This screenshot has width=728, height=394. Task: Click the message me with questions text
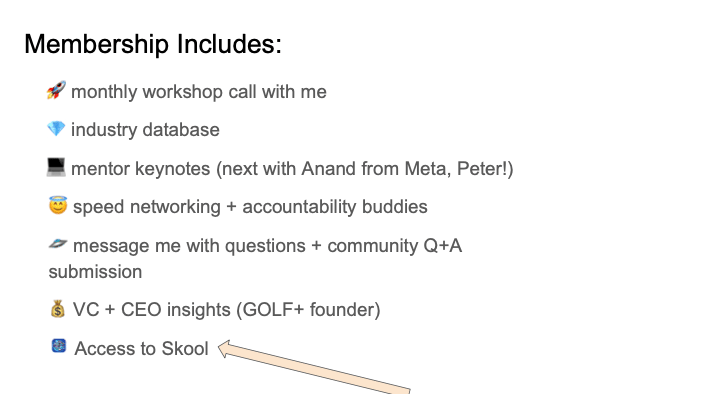189,246
